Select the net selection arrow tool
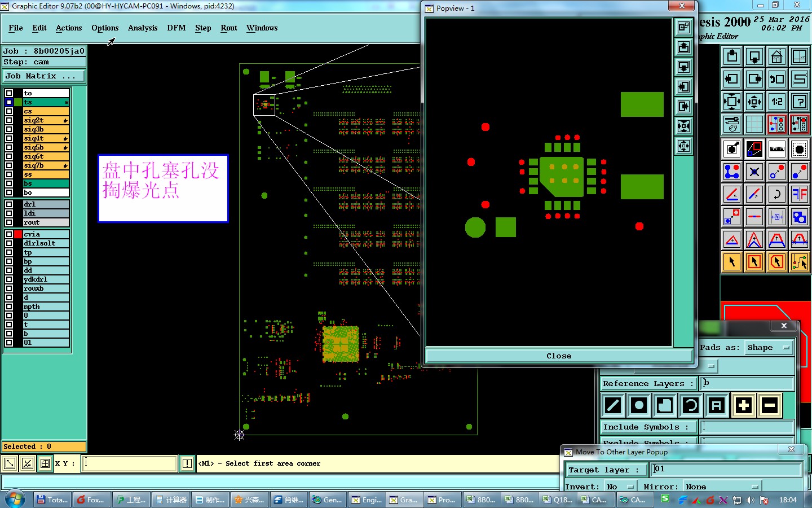Screen dimensions: 812x508 (800, 262)
